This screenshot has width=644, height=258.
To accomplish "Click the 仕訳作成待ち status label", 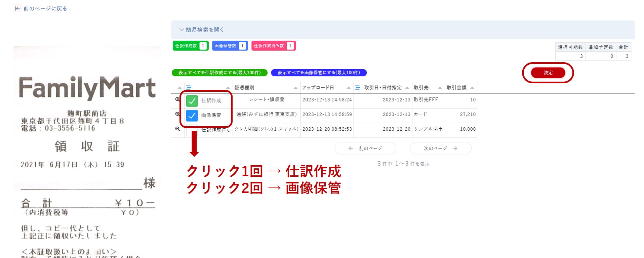I will [216, 130].
